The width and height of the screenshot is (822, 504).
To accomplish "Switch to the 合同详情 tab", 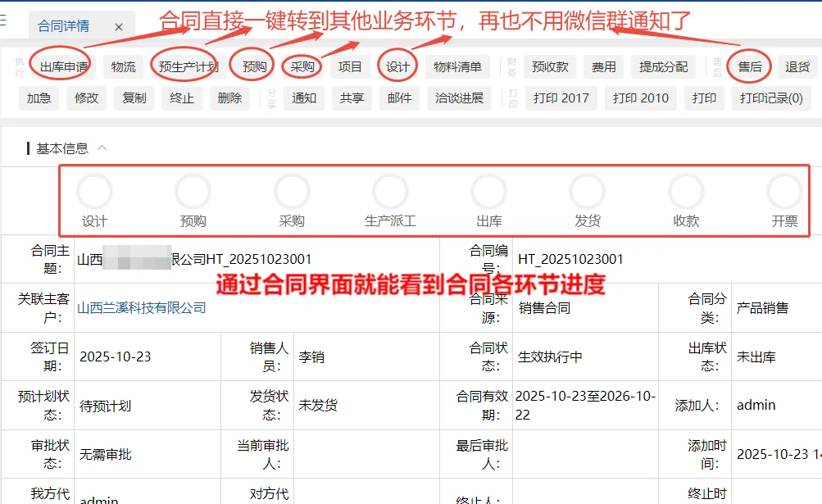I will pyautogui.click(x=66, y=25).
